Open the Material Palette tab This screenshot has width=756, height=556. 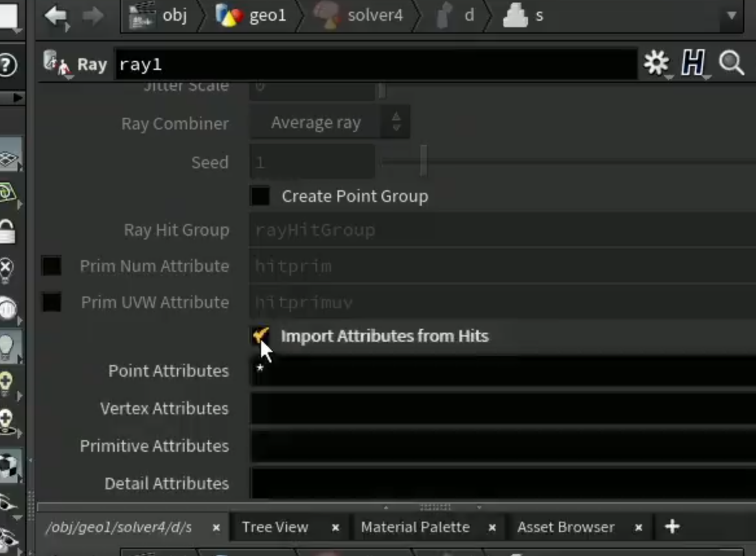coord(415,527)
